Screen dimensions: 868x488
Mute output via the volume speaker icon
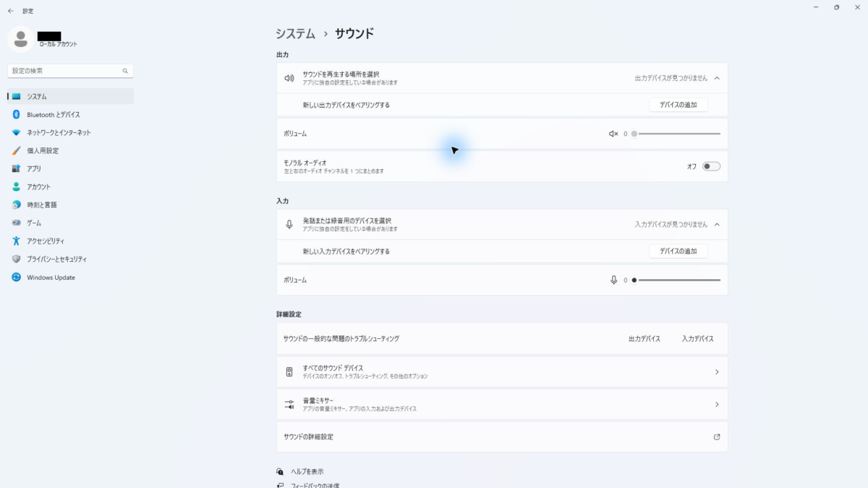pyautogui.click(x=613, y=134)
